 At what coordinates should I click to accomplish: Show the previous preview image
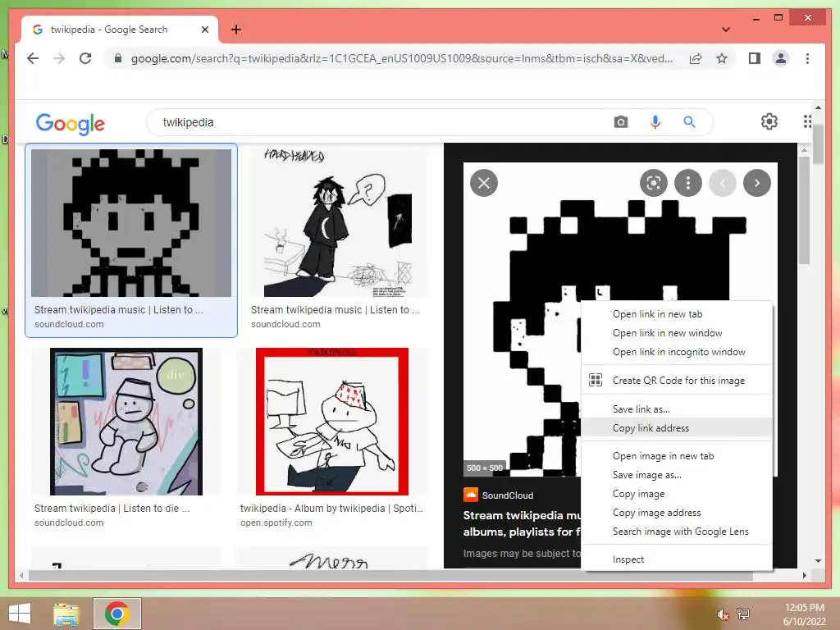tap(723, 183)
